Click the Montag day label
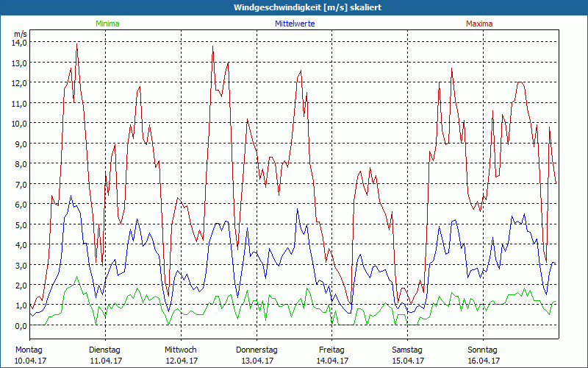 point(29,350)
